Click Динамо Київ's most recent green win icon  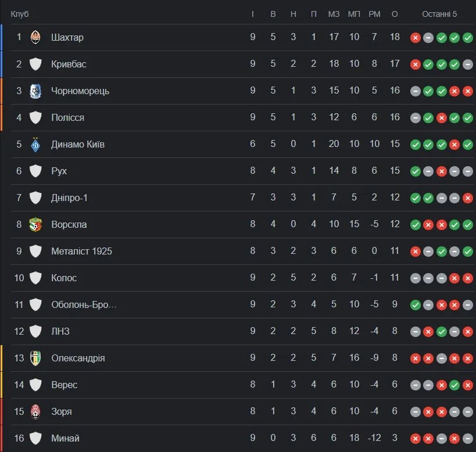click(x=467, y=144)
